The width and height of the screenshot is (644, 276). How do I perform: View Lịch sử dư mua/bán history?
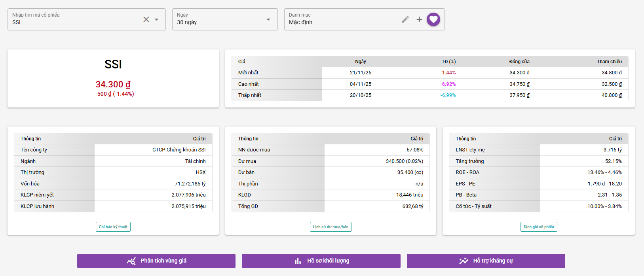[x=331, y=227]
